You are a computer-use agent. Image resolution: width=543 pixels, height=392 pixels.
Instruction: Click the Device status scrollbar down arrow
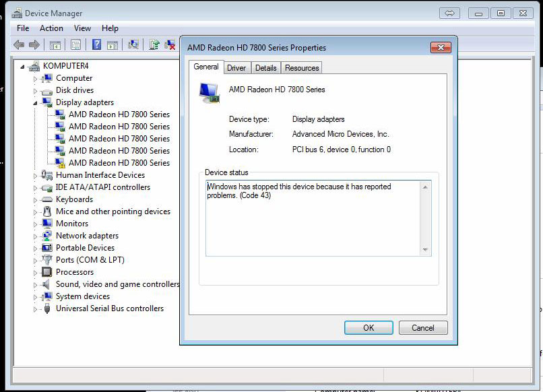(425, 250)
